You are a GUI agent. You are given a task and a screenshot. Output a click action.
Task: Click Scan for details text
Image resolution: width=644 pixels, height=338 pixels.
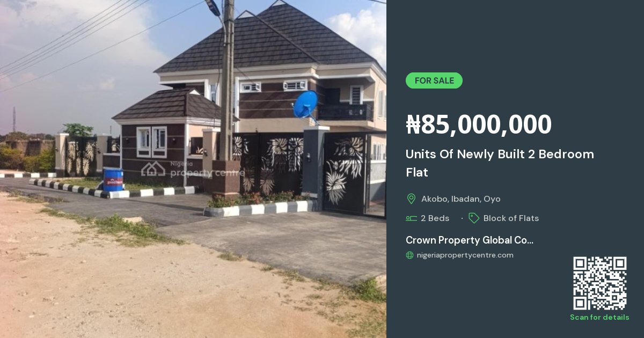click(599, 317)
